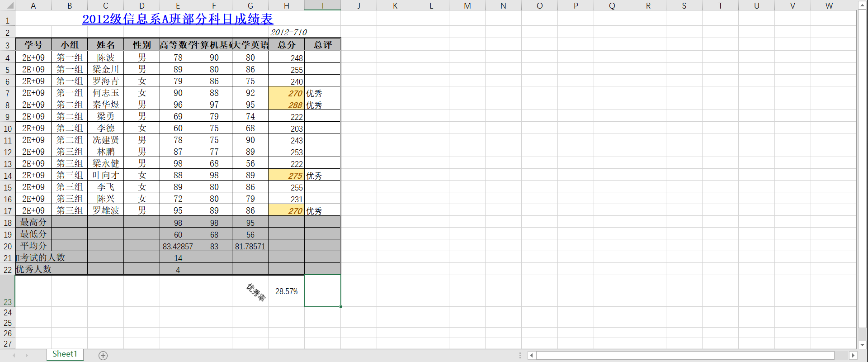Click the 最高分 label cell
This screenshot has height=362, width=868.
tap(33, 222)
